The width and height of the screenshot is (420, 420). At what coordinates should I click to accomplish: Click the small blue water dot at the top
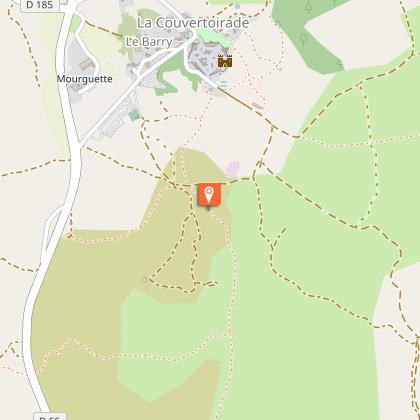(x=237, y=6)
